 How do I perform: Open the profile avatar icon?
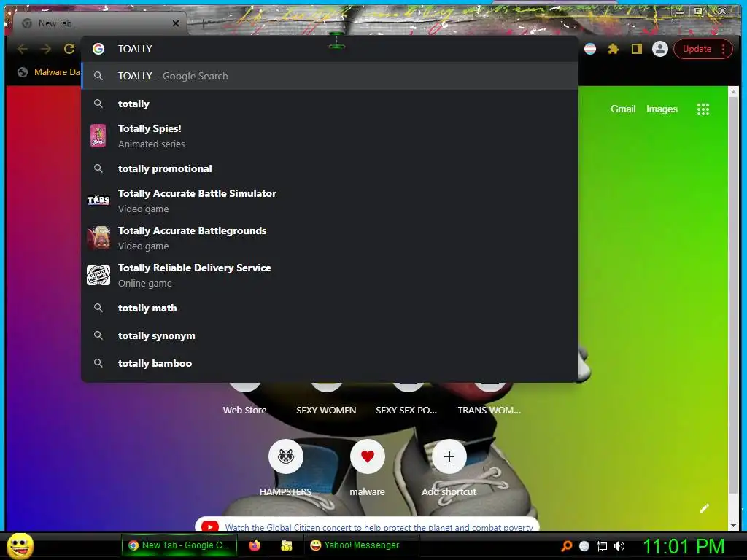pyautogui.click(x=659, y=49)
